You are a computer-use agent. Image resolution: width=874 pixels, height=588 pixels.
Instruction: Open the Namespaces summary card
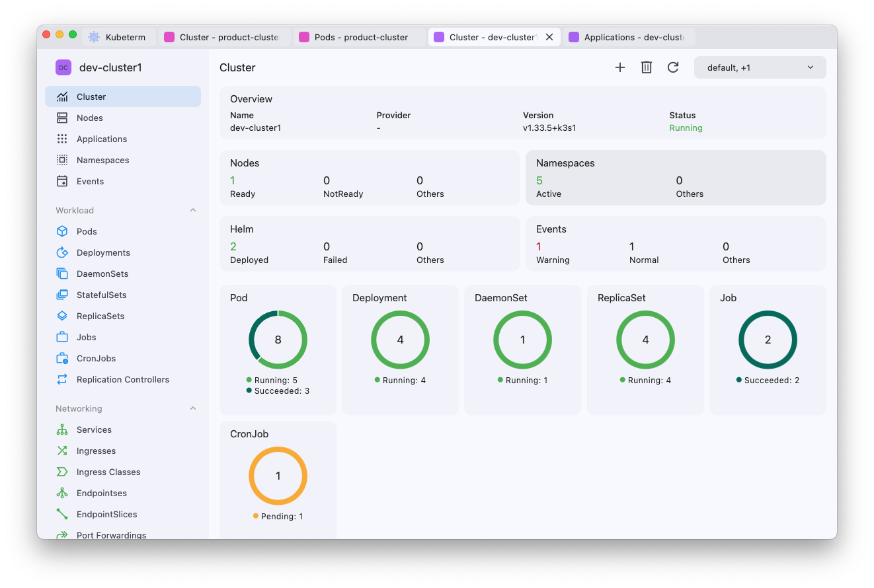point(676,178)
